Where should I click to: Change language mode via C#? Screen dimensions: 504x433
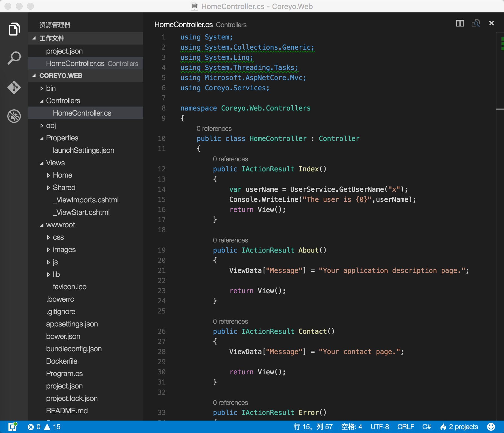426,427
